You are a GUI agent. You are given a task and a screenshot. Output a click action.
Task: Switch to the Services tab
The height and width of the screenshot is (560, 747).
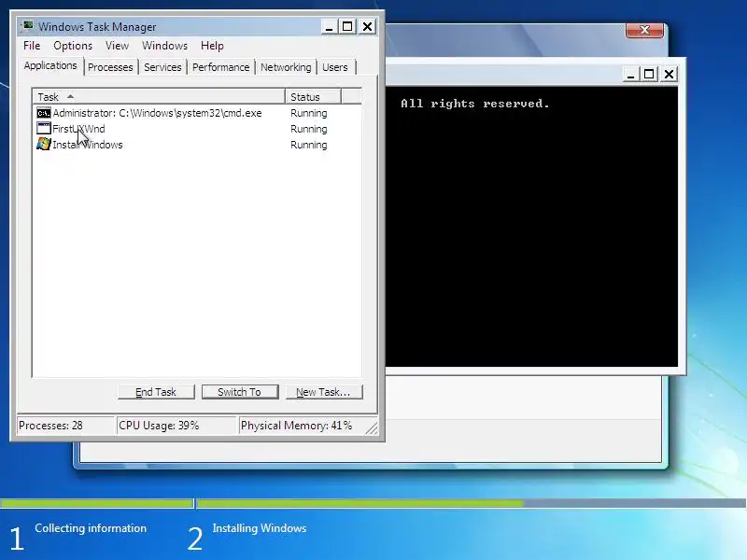(162, 67)
